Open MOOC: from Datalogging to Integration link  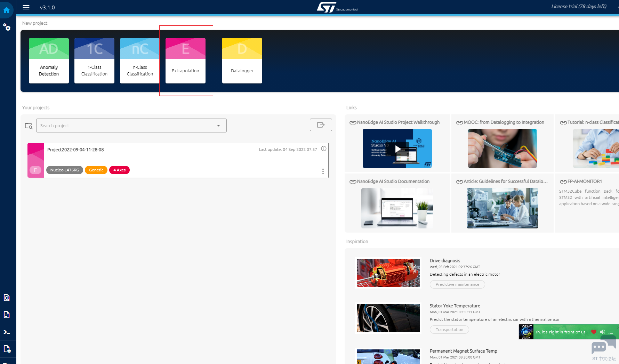pyautogui.click(x=504, y=122)
